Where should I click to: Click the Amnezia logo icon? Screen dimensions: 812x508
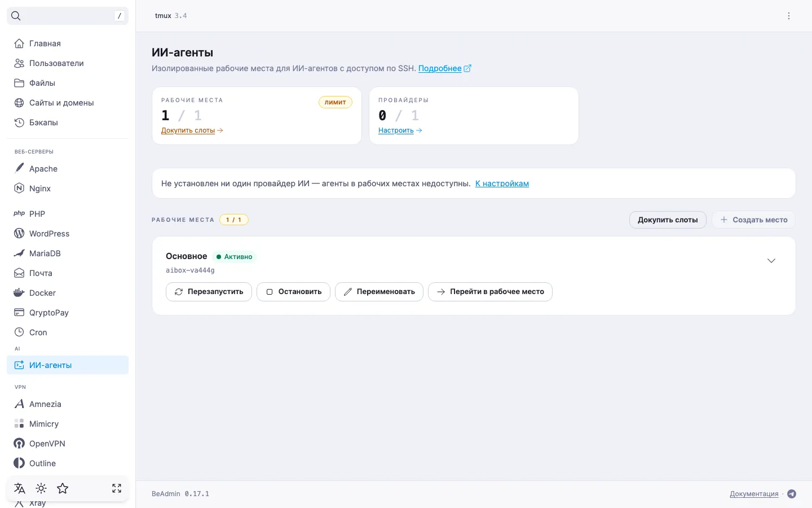tap(19, 404)
